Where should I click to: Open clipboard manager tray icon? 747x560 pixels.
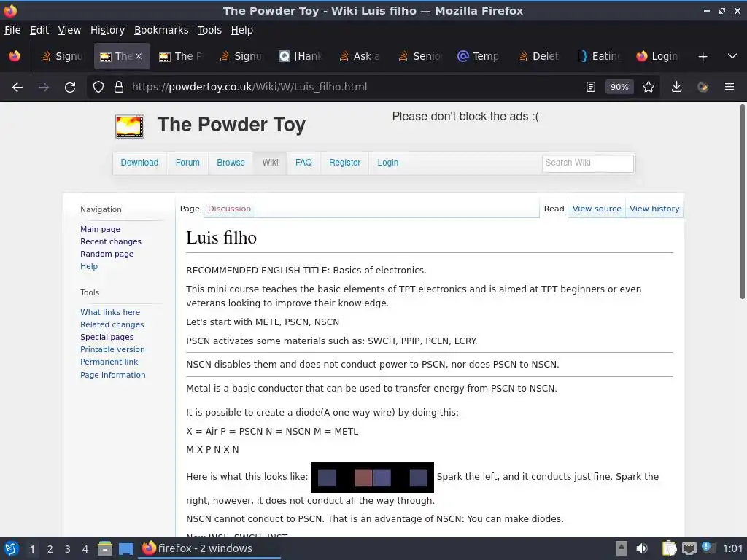(670, 548)
